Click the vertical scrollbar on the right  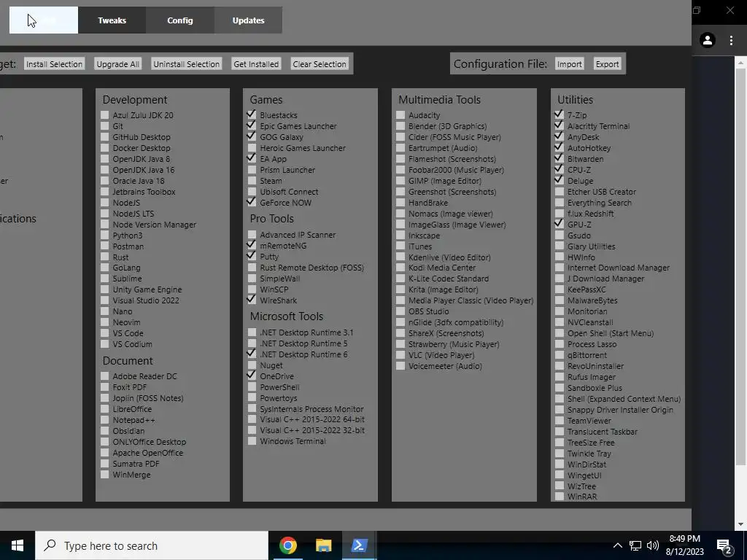[x=741, y=267]
